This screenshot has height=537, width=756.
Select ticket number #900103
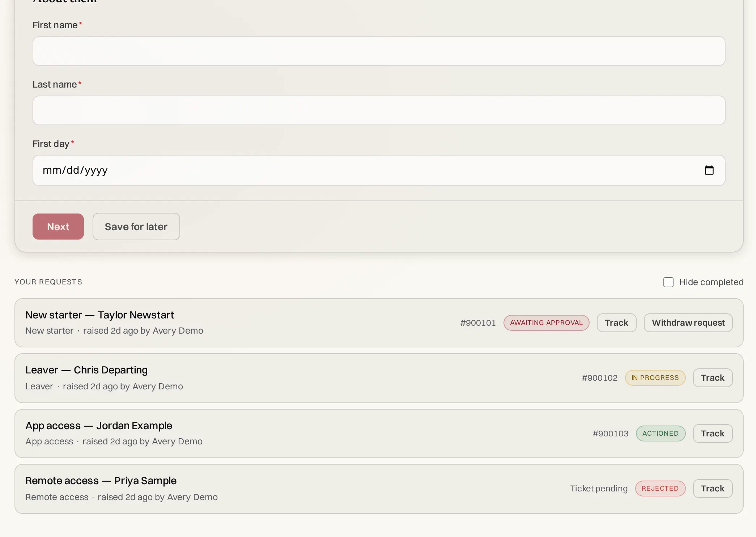610,434
